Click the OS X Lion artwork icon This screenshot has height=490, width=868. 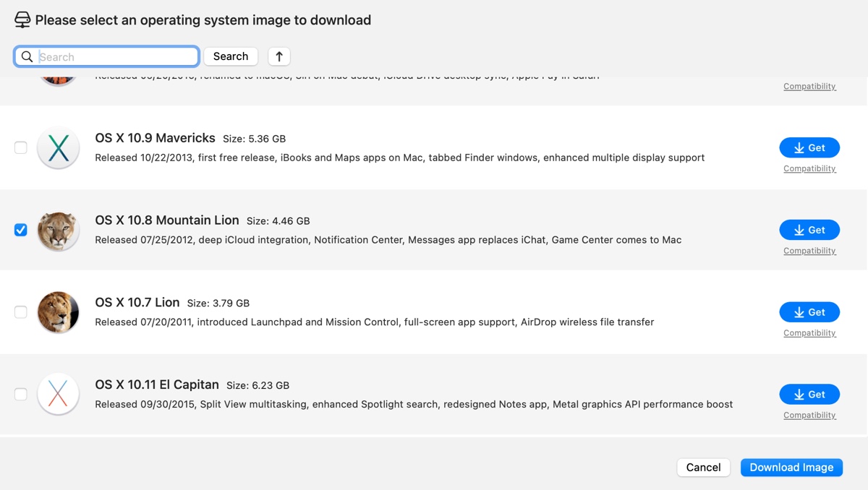(58, 312)
